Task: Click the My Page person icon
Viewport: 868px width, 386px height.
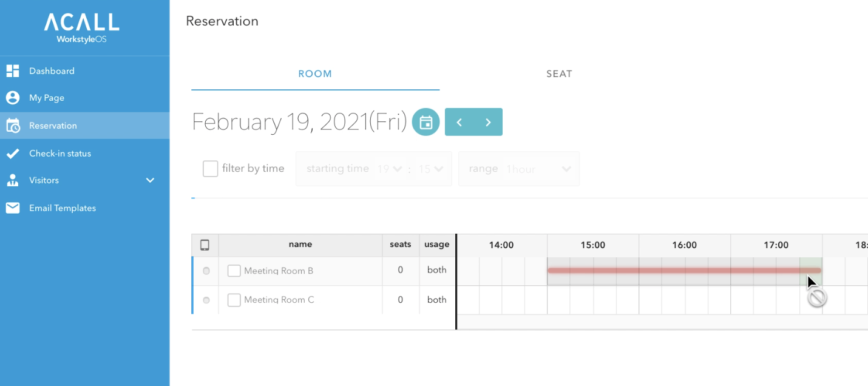Action: [13, 98]
